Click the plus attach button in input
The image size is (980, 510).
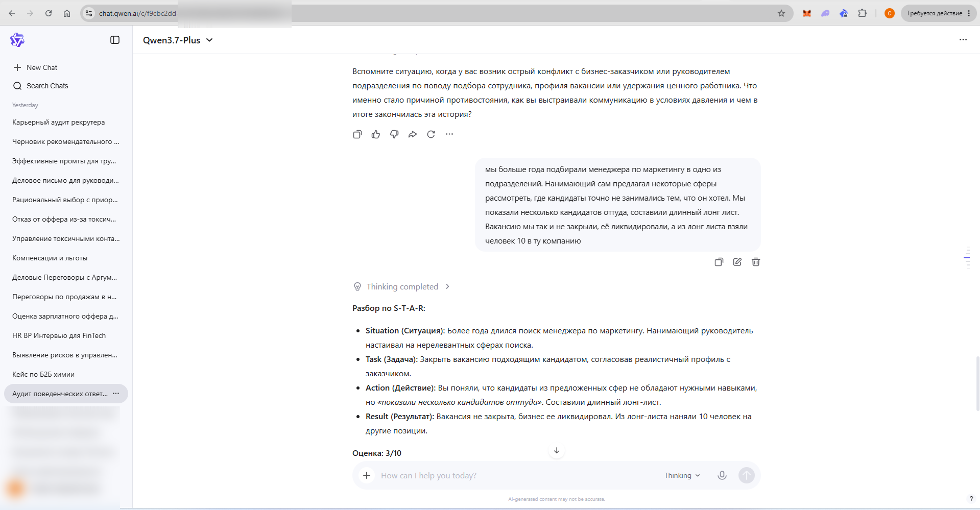[x=367, y=475]
